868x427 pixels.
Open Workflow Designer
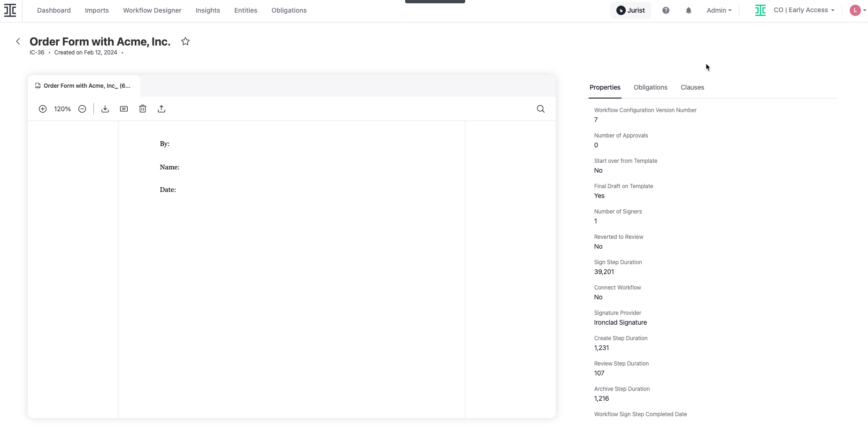tap(152, 10)
